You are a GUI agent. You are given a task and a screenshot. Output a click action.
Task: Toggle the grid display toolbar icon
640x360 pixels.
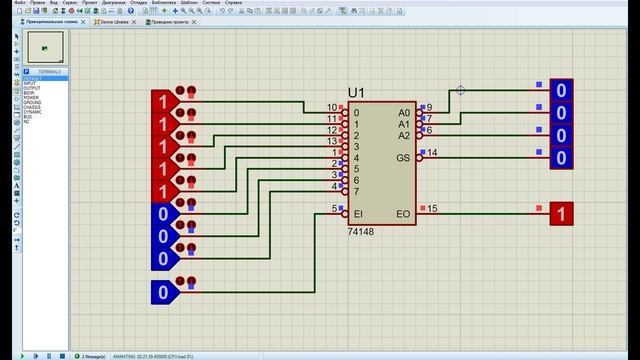tap(154, 11)
